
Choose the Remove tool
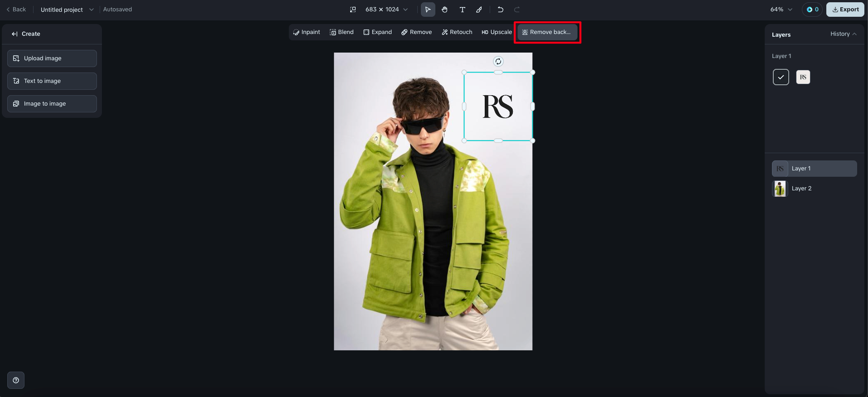[416, 32]
